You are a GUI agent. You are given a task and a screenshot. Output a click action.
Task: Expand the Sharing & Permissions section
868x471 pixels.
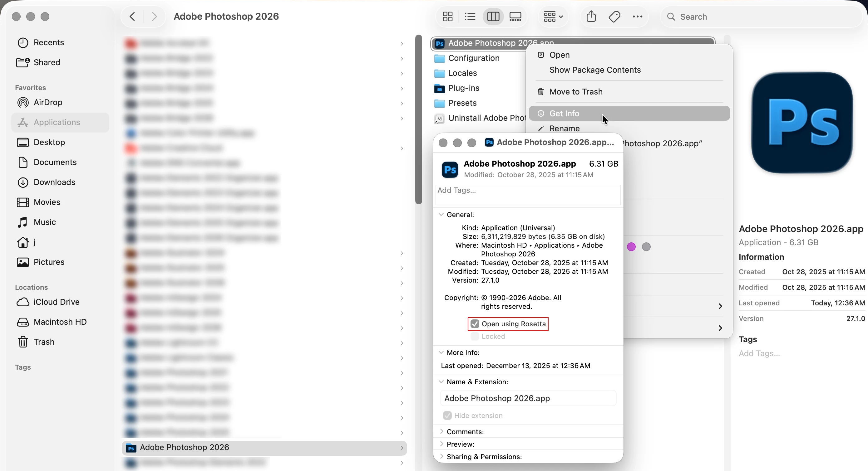point(441,457)
